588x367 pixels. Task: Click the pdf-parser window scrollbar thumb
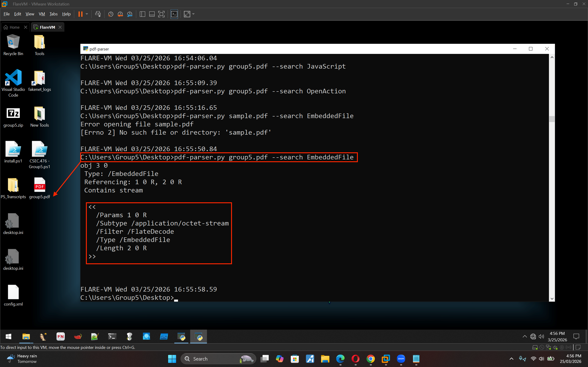(552, 119)
